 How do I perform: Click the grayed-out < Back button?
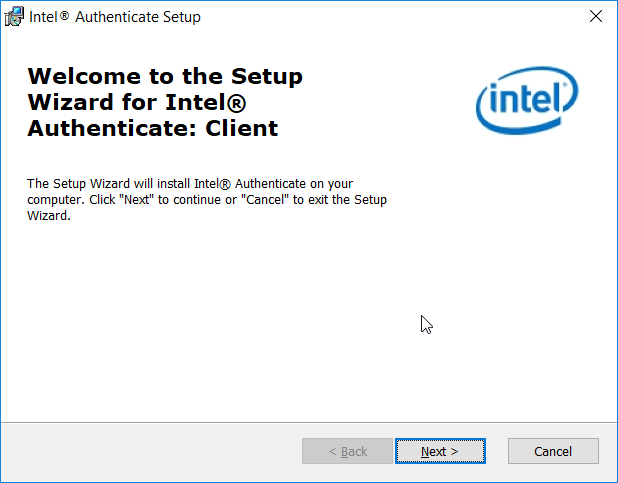click(347, 451)
